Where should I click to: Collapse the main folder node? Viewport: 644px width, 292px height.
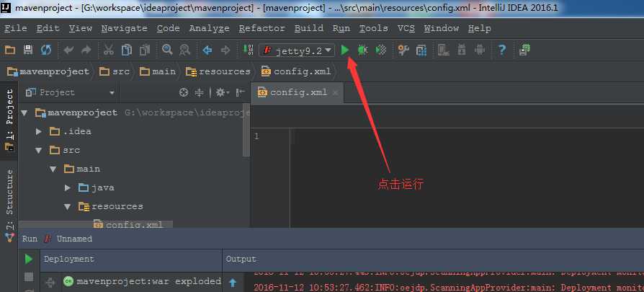coord(53,169)
